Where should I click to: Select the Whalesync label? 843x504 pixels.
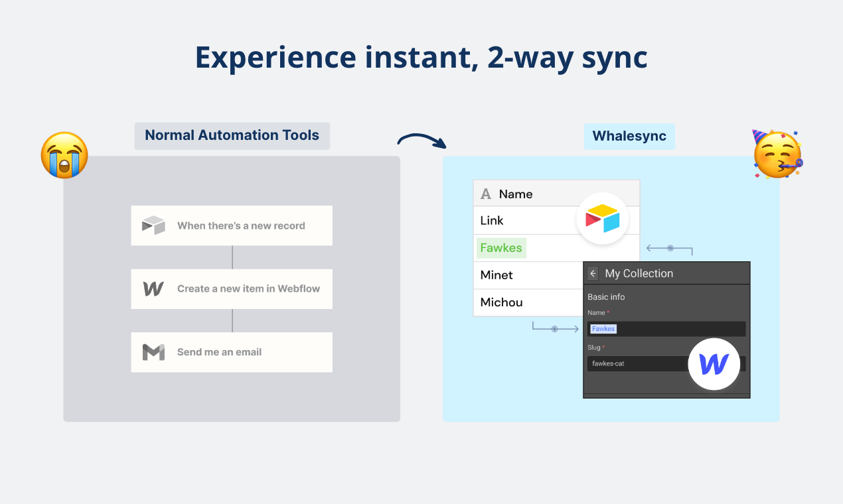point(629,136)
